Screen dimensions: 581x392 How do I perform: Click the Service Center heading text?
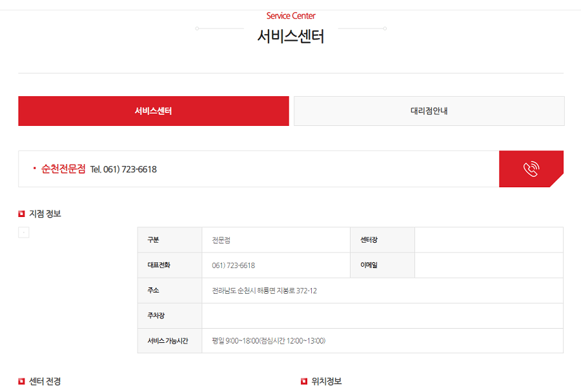pyautogui.click(x=290, y=15)
